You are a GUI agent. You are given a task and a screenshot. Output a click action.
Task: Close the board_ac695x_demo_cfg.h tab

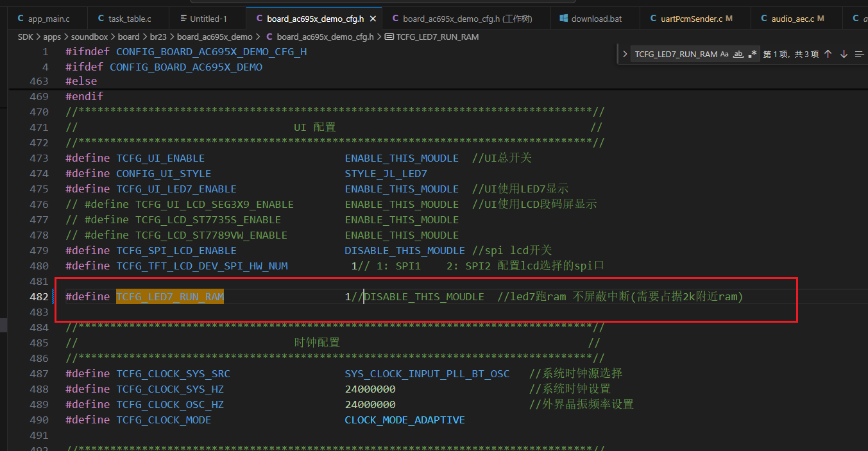(373, 19)
